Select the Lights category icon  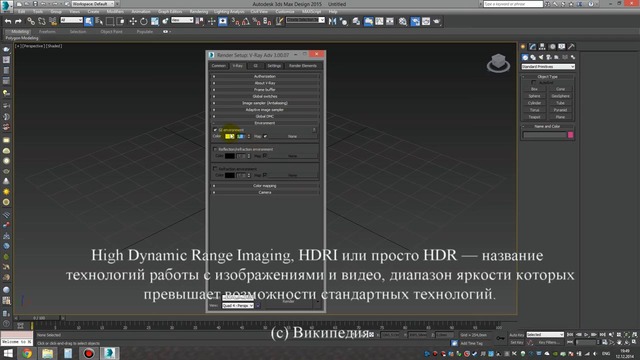coord(541,57)
